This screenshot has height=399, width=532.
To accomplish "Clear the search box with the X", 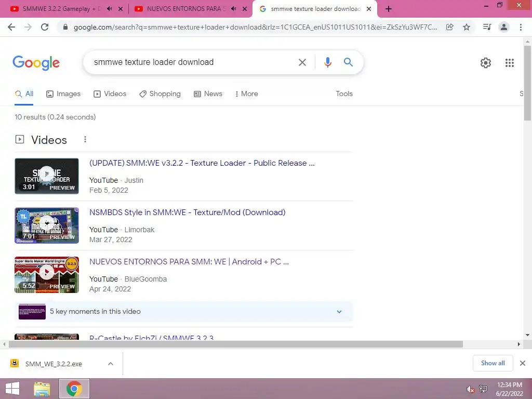I will (x=302, y=62).
